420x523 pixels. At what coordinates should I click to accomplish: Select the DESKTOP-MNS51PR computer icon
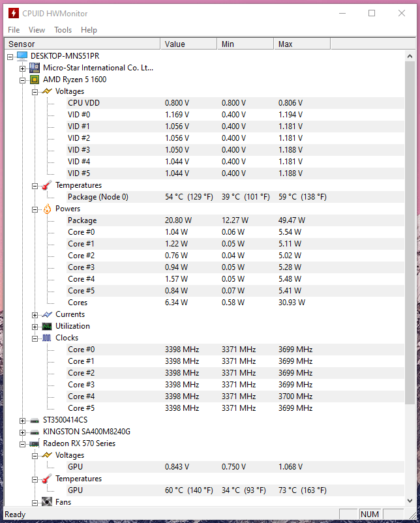coord(22,56)
